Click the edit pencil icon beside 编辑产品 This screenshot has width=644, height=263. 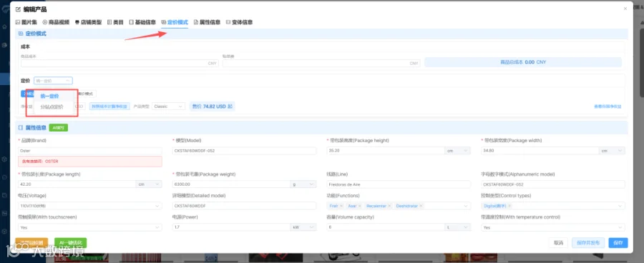point(18,9)
